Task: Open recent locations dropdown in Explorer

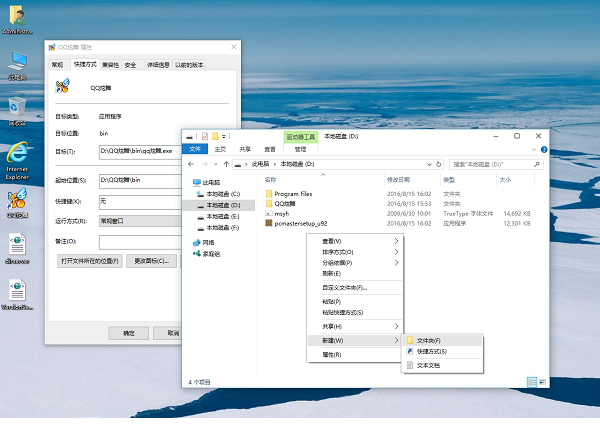Action: [x=215, y=165]
